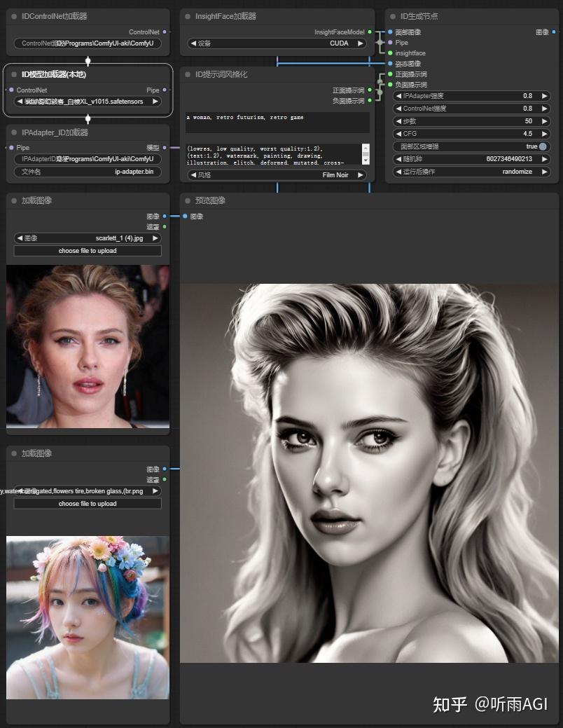The width and height of the screenshot is (563, 728).
Task: Click choose file to upload under scarlett_1 (4).jpg
Action: (88, 251)
